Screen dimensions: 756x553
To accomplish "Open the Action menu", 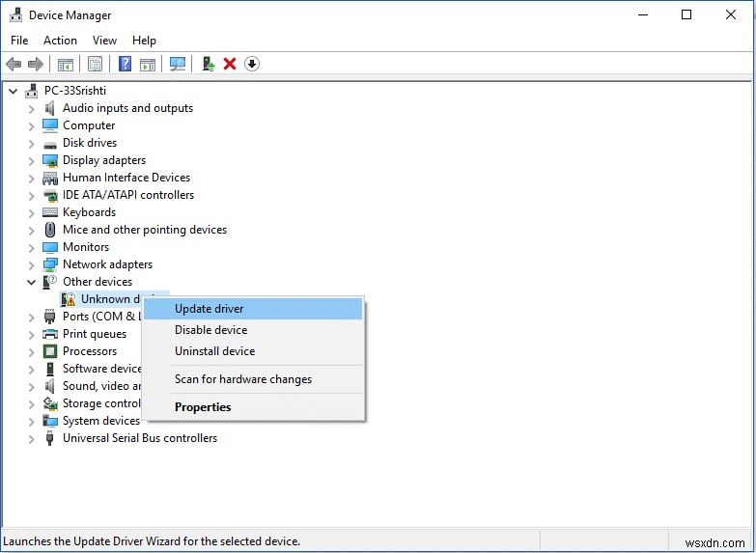I will click(60, 40).
